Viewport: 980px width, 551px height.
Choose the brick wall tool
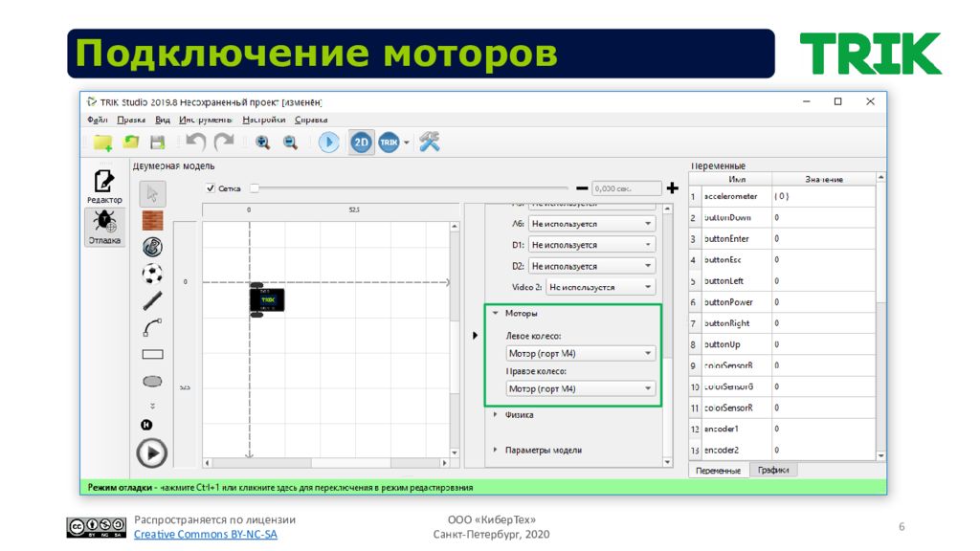[152, 221]
